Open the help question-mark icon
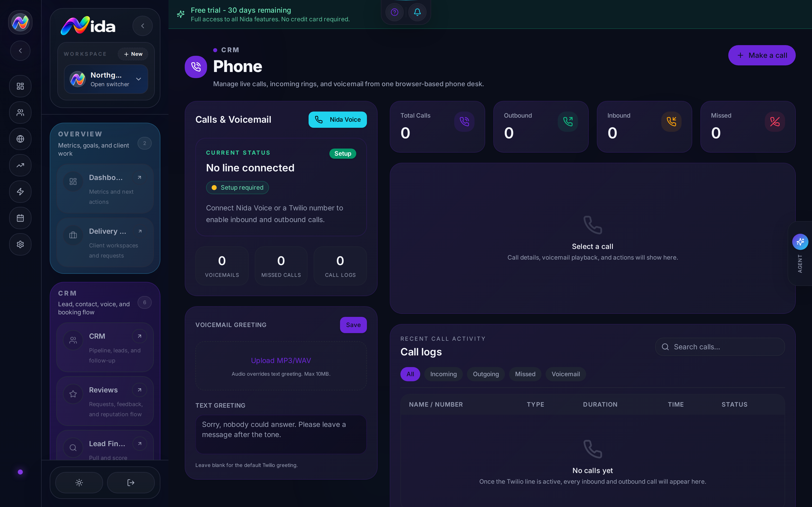Image resolution: width=812 pixels, height=507 pixels. pyautogui.click(x=395, y=12)
